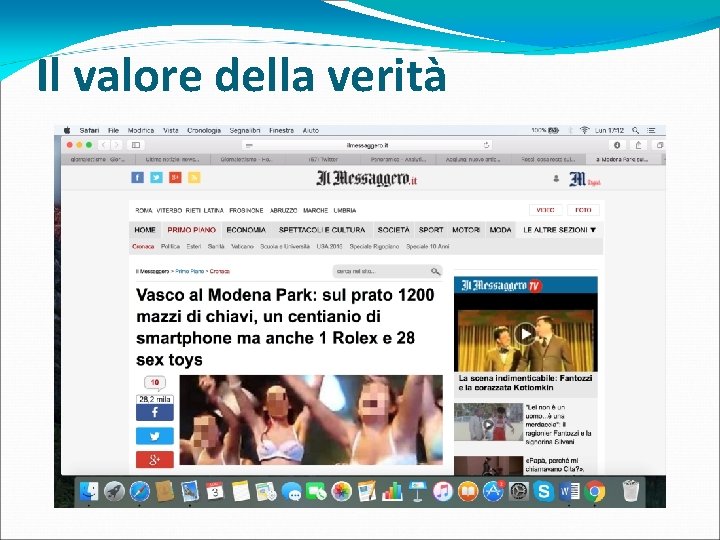Open the Aiuto menu
This screenshot has width=720, height=540.
[310, 130]
